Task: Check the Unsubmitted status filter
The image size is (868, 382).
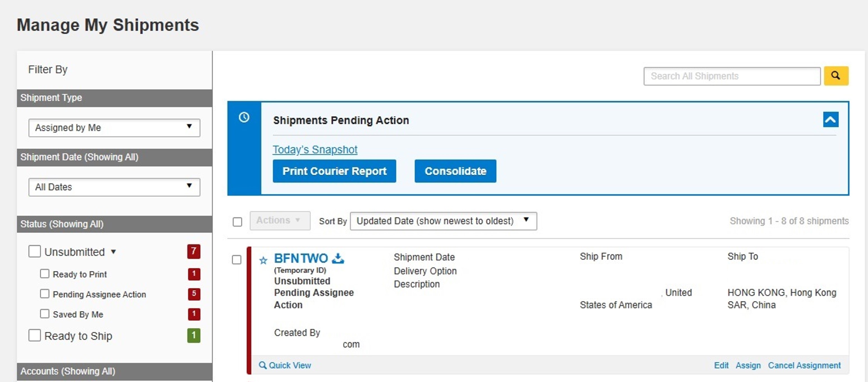Action: coord(34,251)
